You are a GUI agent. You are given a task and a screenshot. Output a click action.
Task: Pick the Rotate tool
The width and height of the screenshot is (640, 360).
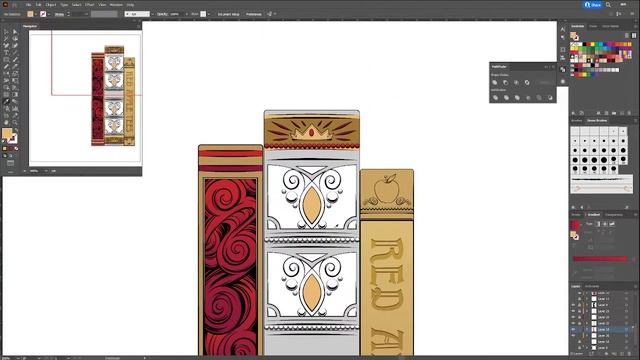pyautogui.click(x=7, y=73)
